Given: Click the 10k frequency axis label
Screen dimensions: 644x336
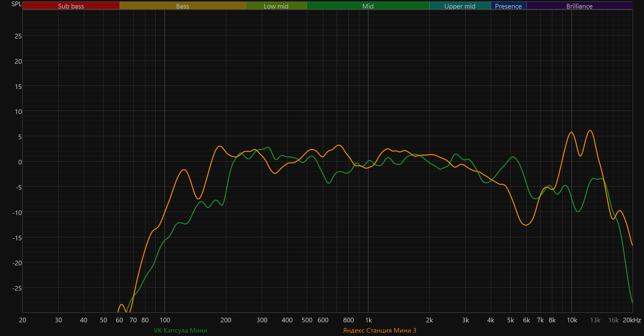Looking at the screenshot, I should pos(572,320).
